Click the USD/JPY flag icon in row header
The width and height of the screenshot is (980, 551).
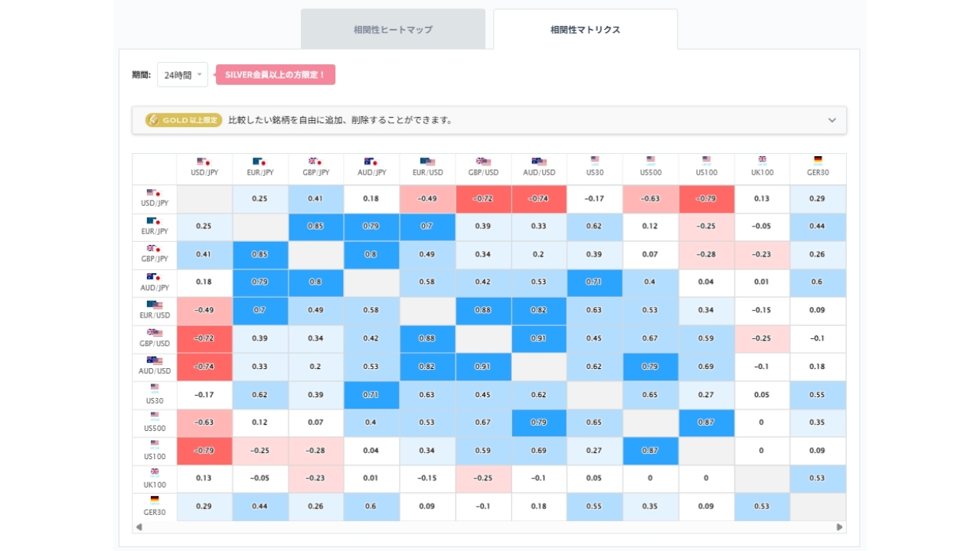[154, 193]
